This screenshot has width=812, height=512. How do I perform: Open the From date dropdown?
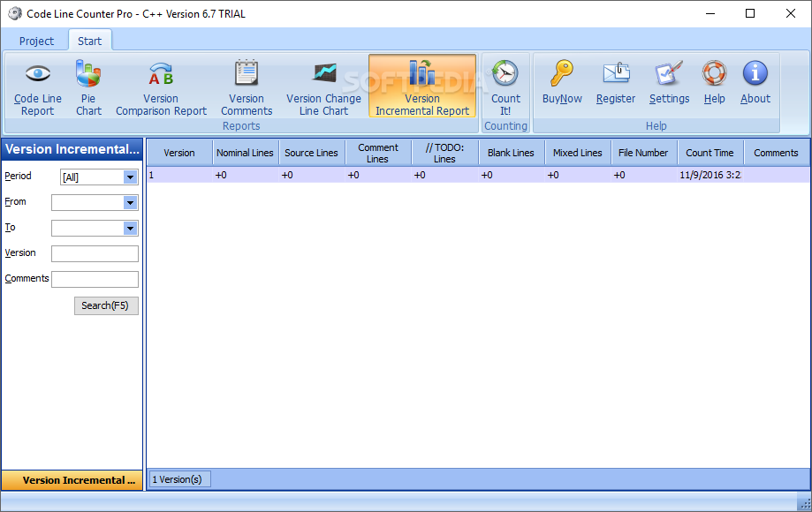pos(130,203)
